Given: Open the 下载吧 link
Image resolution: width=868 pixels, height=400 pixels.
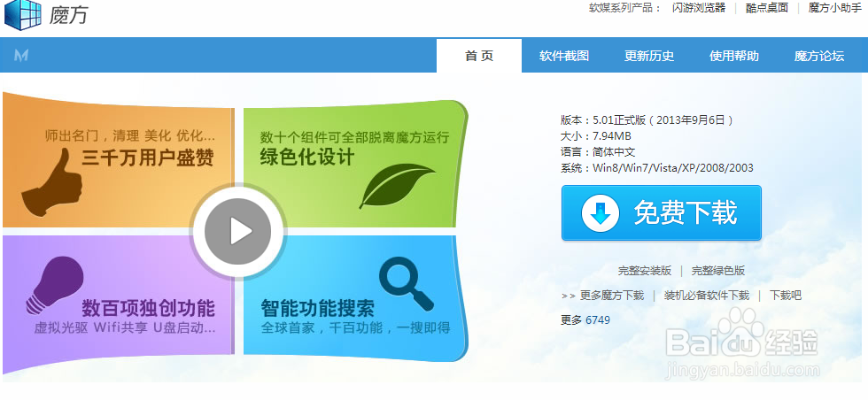Looking at the screenshot, I should [x=786, y=296].
